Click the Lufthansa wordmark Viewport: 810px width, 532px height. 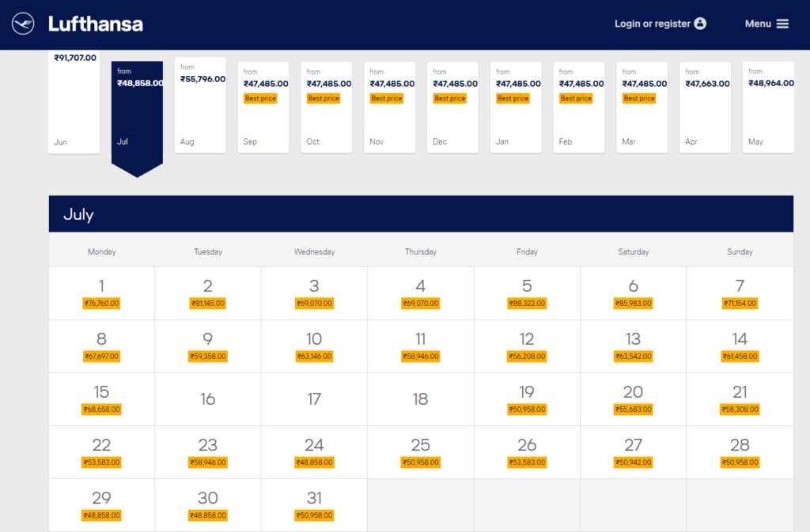(x=96, y=24)
